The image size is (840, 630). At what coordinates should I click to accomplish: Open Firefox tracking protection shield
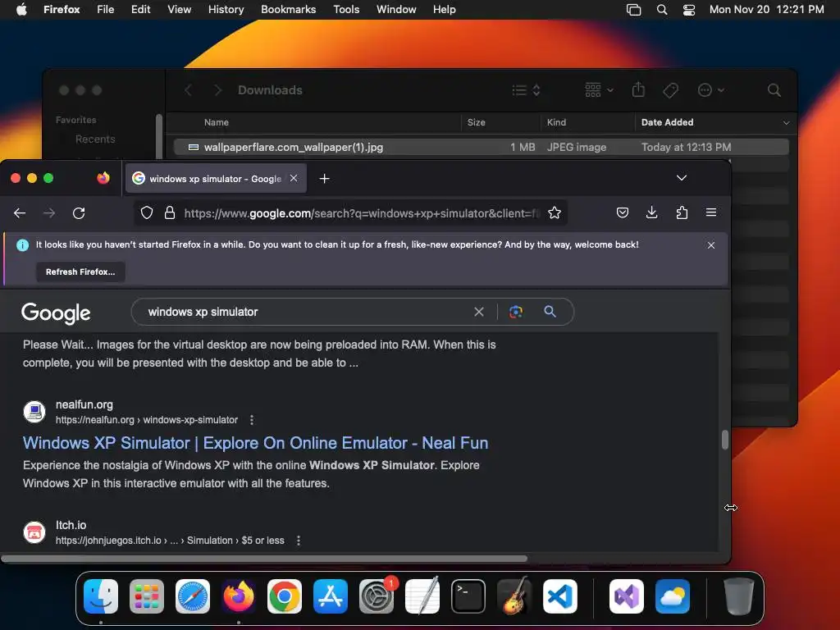(x=147, y=213)
